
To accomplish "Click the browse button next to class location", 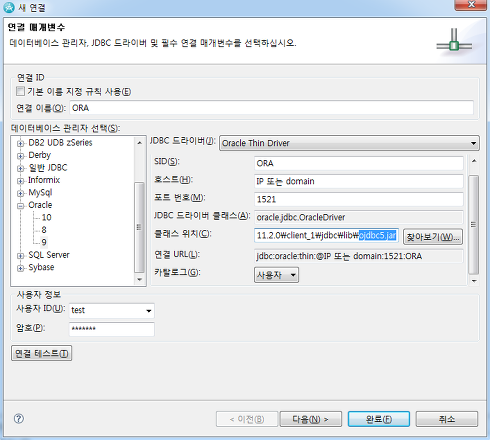I will [x=433, y=237].
